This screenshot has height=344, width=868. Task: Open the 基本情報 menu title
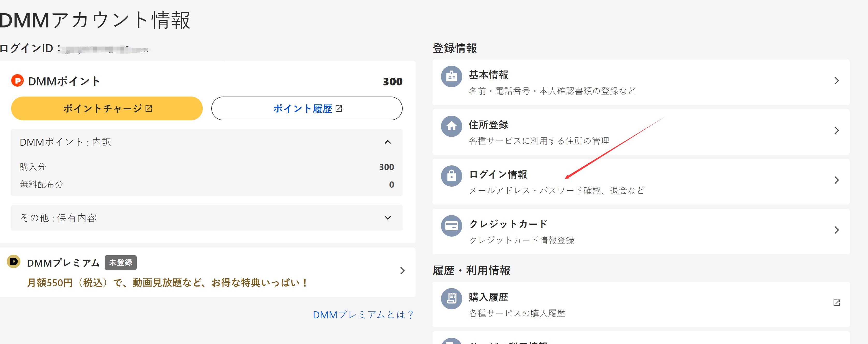click(x=489, y=75)
